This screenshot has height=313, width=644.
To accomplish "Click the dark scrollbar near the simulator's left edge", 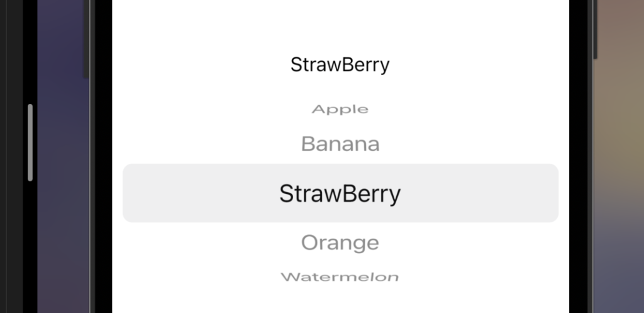I will tap(86, 39).
